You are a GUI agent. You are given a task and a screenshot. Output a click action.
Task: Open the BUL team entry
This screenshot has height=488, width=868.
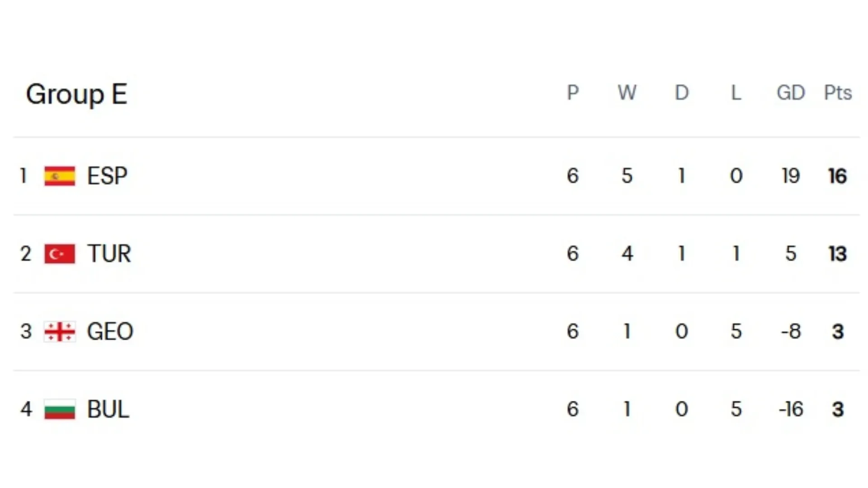tap(108, 409)
